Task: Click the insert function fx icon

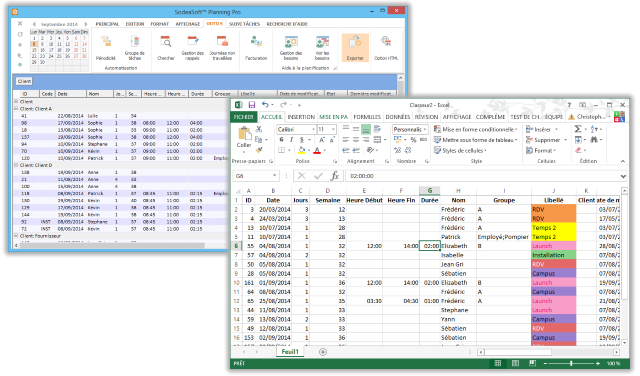Action: tap(335, 176)
